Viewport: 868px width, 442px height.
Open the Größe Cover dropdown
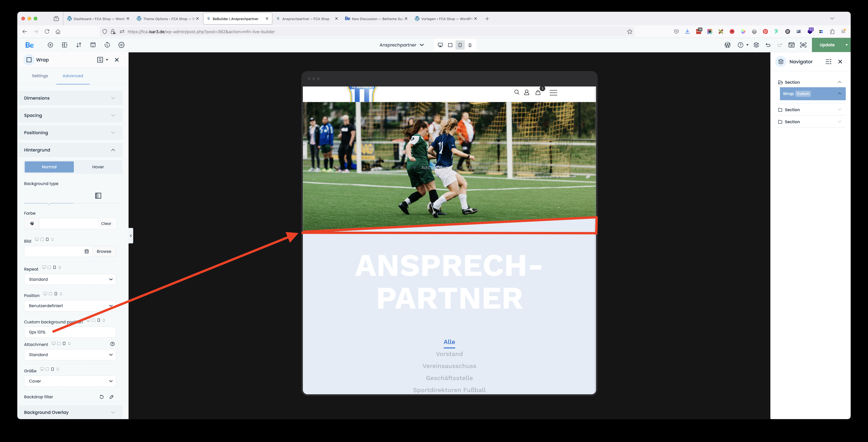[x=70, y=381]
